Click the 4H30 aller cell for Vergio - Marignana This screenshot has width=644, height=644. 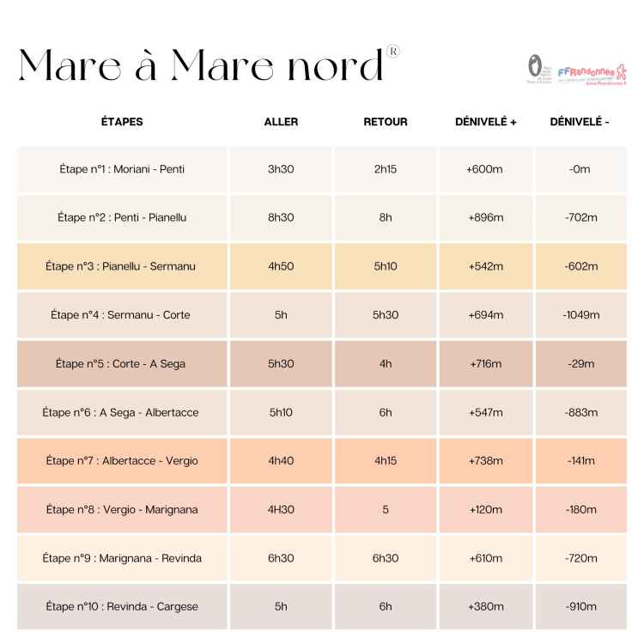[281, 509]
